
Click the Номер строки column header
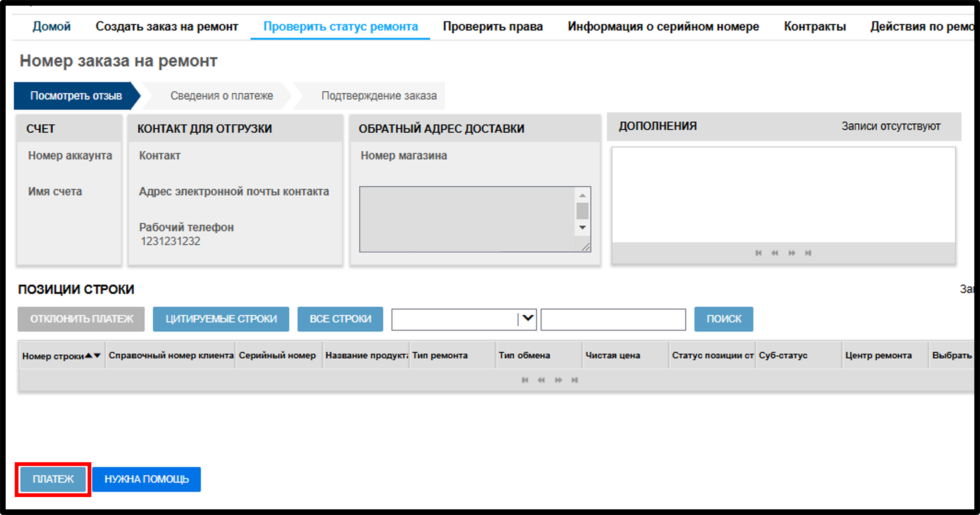tap(62, 355)
